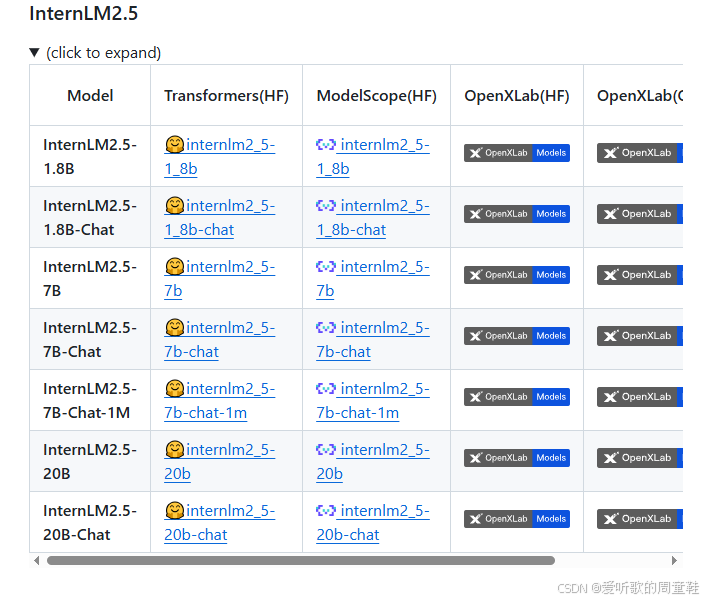The height and width of the screenshot is (601, 710).
Task: Open OpenXLab(HF) Models badge for InternLM2.5-7B
Action: [x=517, y=275]
